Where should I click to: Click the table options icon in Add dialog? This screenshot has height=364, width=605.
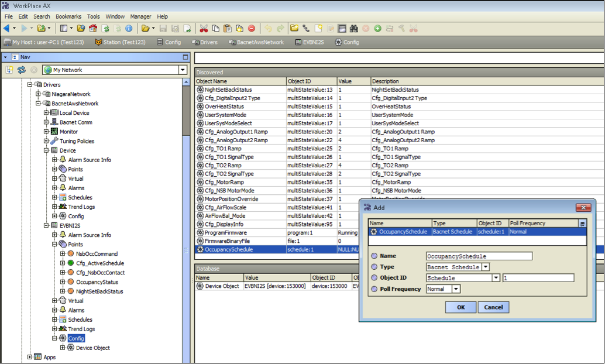pyautogui.click(x=583, y=224)
